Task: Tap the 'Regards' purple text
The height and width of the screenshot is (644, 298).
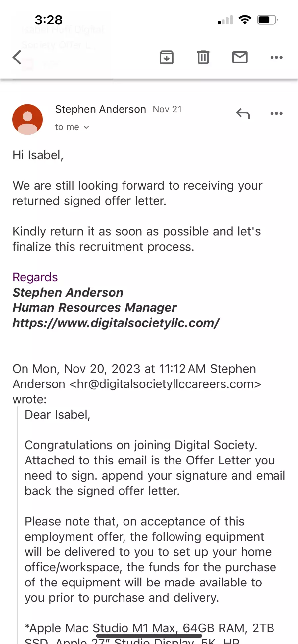Action: click(35, 277)
